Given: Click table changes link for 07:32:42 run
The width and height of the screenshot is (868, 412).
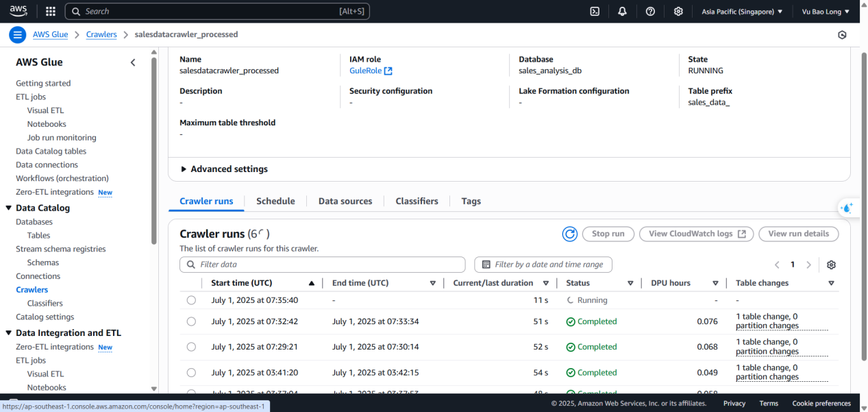Looking at the screenshot, I should (782, 322).
